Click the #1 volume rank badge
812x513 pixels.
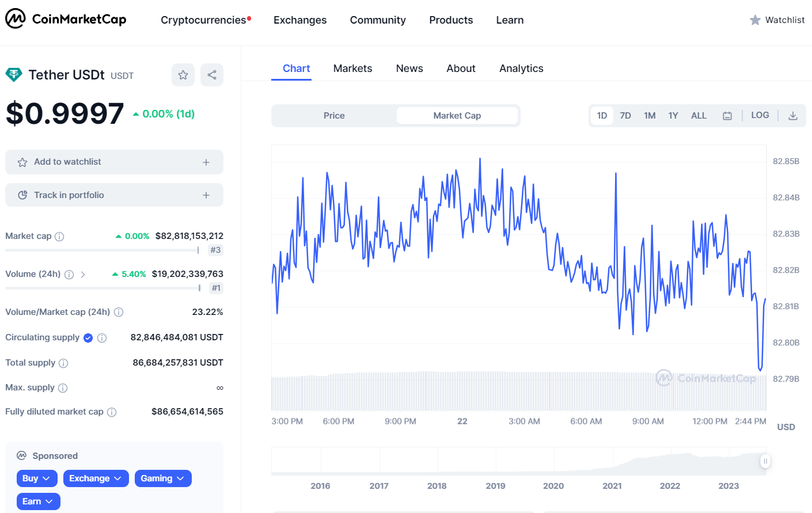pyautogui.click(x=216, y=288)
